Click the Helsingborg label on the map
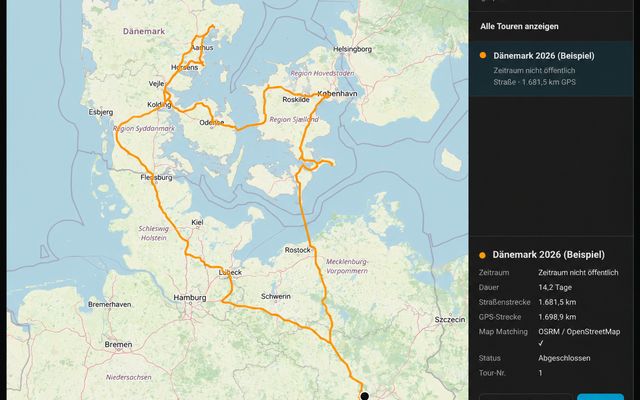 (x=352, y=49)
